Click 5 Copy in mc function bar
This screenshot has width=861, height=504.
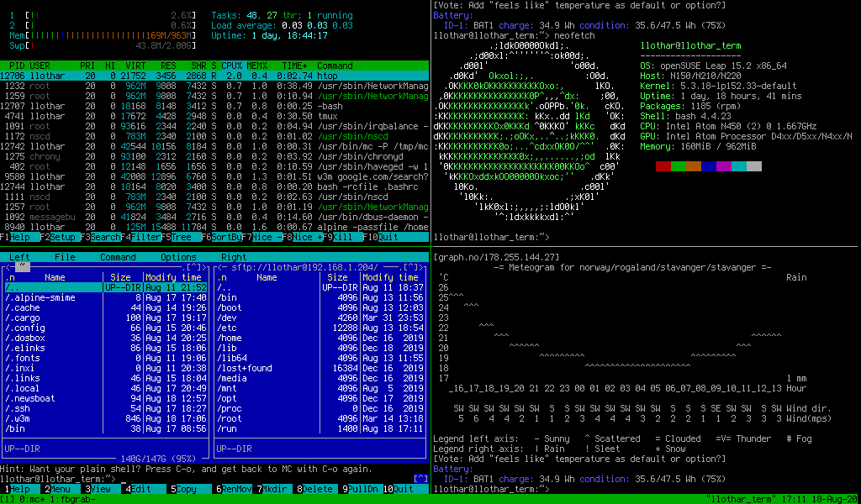click(185, 489)
